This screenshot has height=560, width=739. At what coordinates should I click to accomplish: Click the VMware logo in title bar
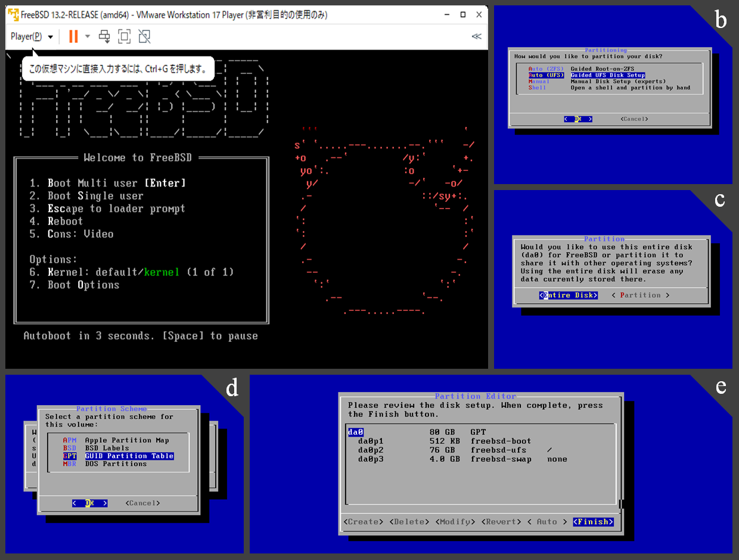pyautogui.click(x=13, y=14)
